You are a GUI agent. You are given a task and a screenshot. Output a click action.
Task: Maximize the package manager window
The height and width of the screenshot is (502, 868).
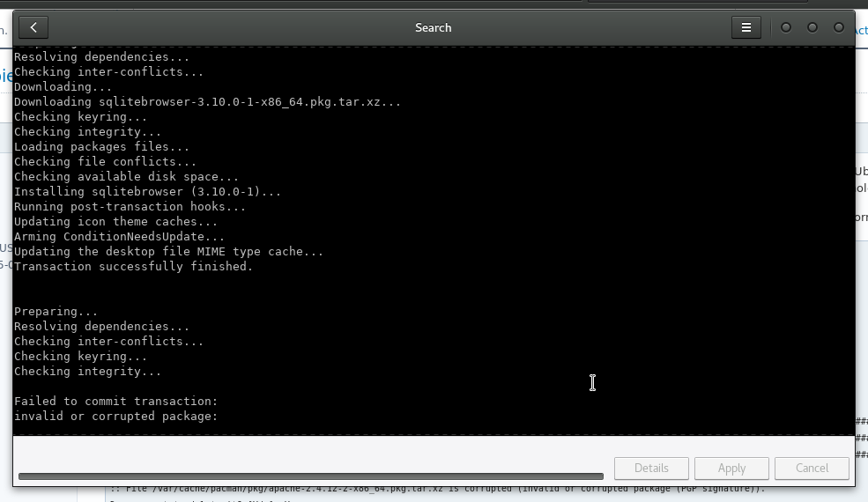(812, 27)
